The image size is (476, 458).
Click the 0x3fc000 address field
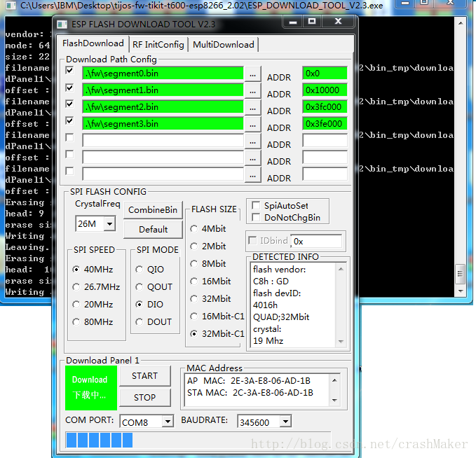tap(325, 107)
